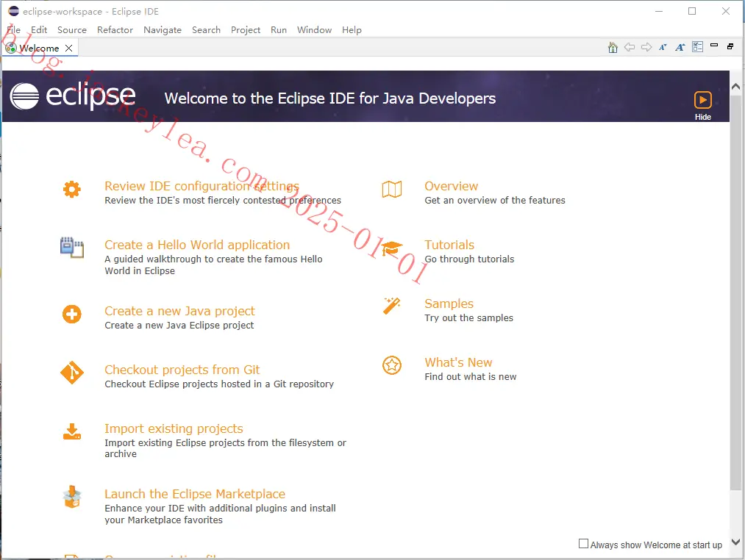Click text 'Find out what is new'

click(x=471, y=377)
